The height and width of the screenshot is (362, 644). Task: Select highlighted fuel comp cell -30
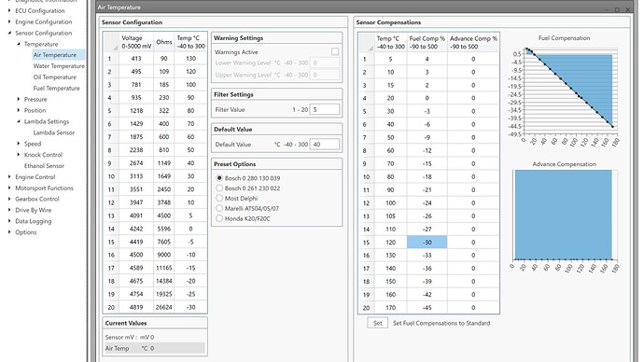[427, 243]
